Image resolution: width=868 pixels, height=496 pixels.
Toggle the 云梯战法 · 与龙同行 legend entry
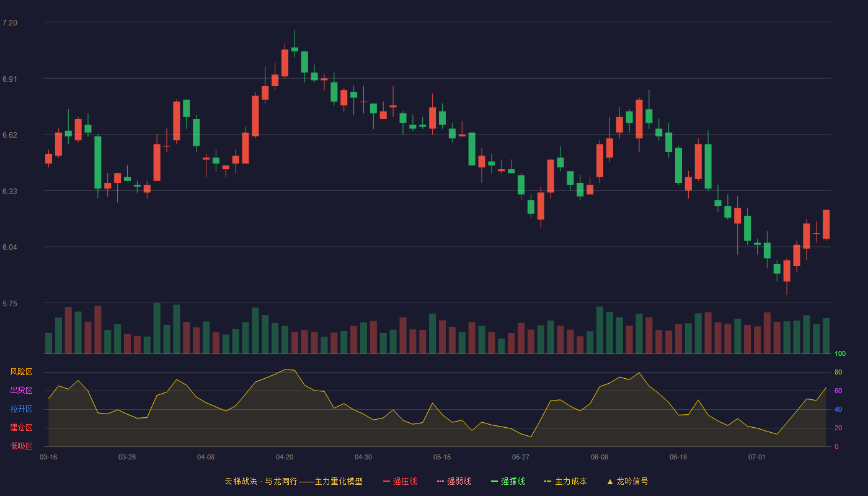tap(293, 481)
